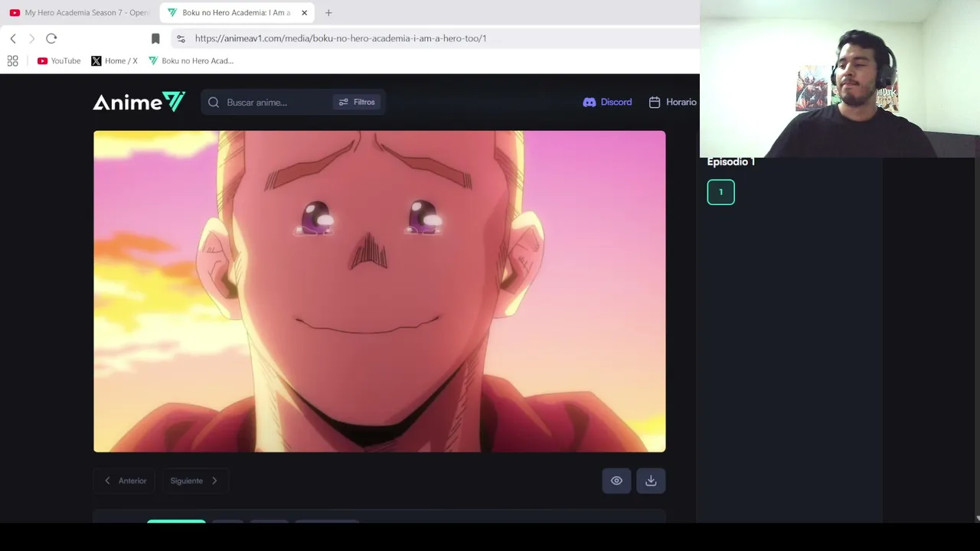View site information beside the URL
This screenshot has height=551, width=980.
(181, 38)
